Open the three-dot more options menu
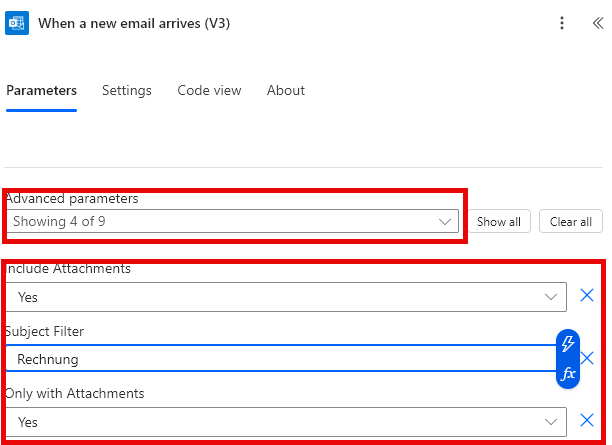This screenshot has height=445, width=612. pos(563,23)
